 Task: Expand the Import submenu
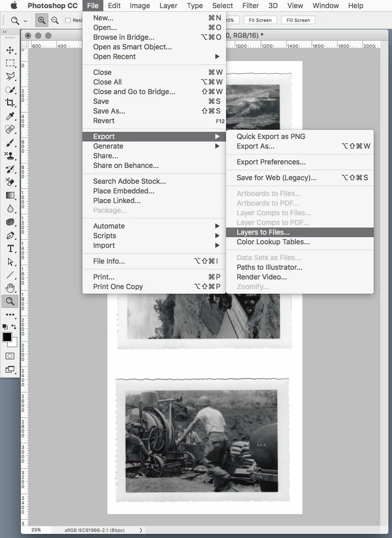[154, 245]
